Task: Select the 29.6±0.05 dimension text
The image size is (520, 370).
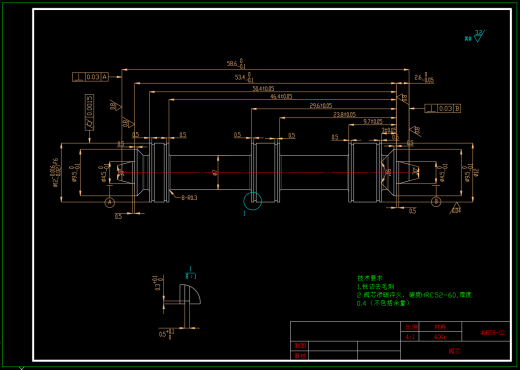Action: point(321,106)
